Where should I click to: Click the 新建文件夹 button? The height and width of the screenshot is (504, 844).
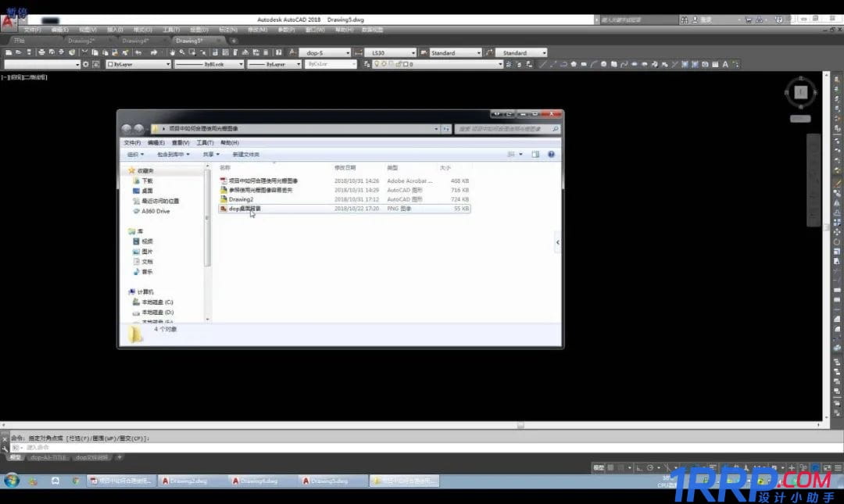245,155
